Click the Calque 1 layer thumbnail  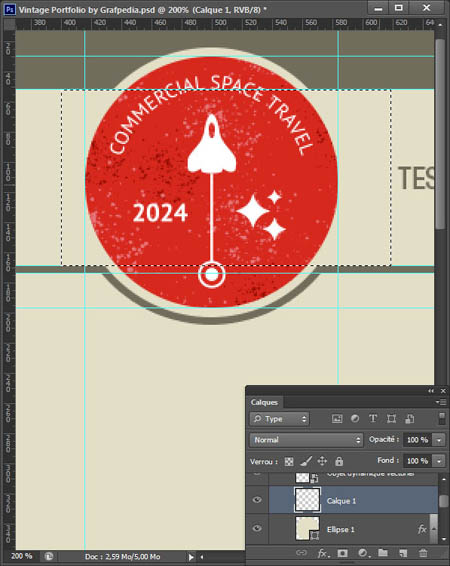[307, 500]
